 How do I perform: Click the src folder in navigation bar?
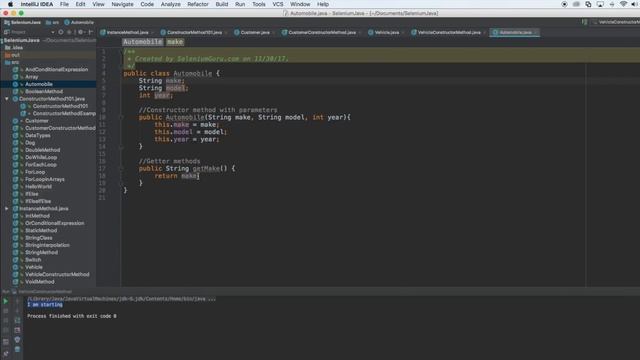tap(53, 22)
